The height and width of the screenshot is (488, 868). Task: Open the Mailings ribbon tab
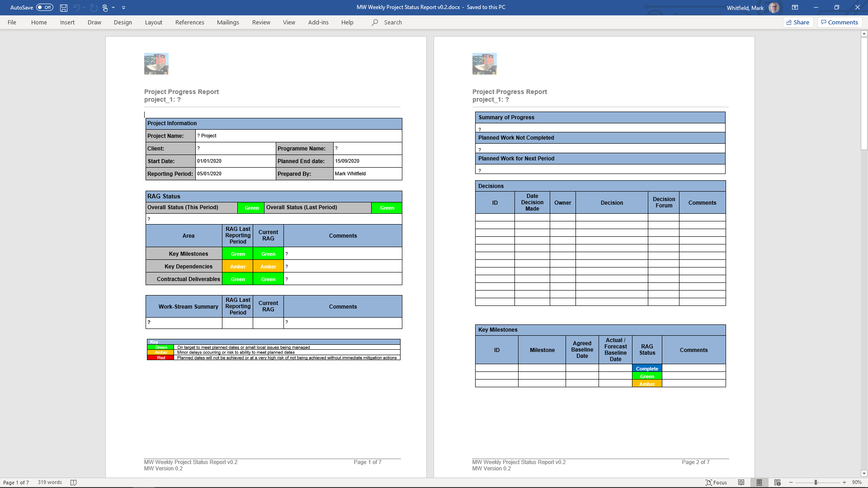[228, 22]
